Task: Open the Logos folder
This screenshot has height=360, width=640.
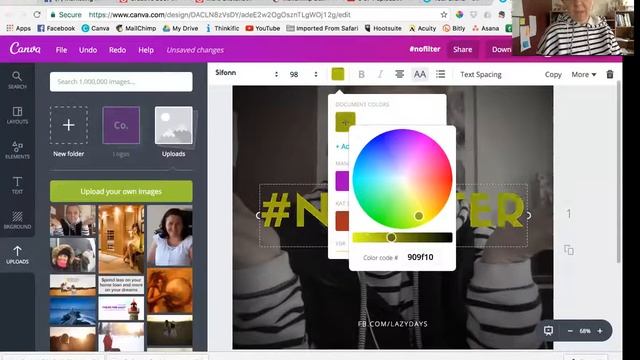Action: tap(121, 131)
